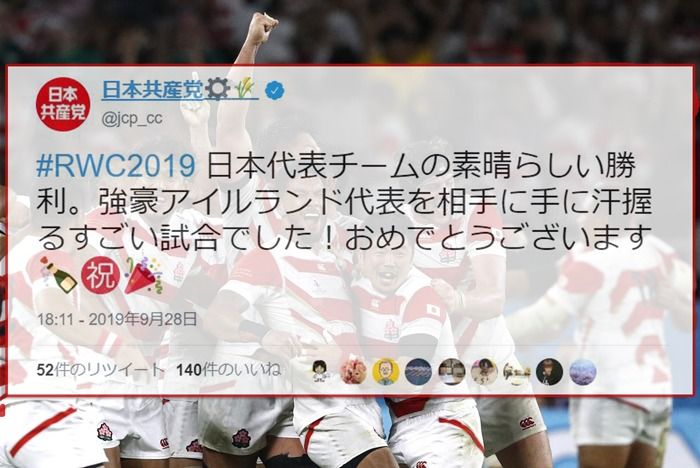This screenshot has width=700, height=468.
Task: Open the black-background person liker avatar
Action: click(x=550, y=371)
